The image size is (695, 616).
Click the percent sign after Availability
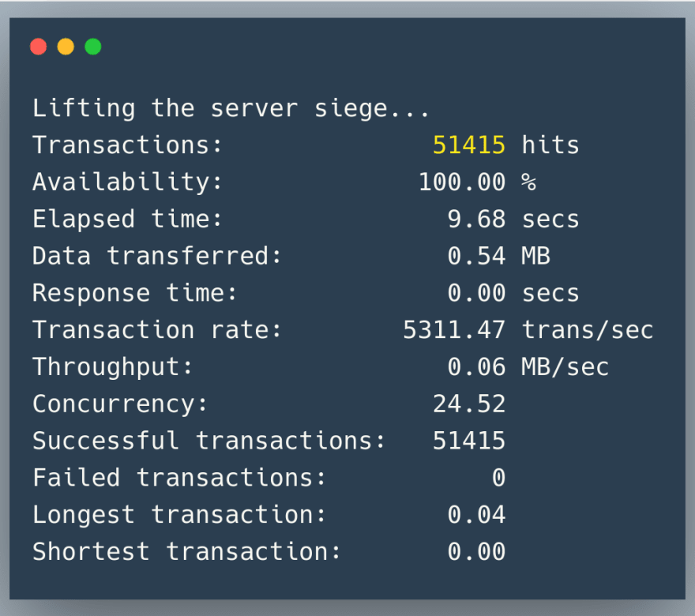(528, 182)
